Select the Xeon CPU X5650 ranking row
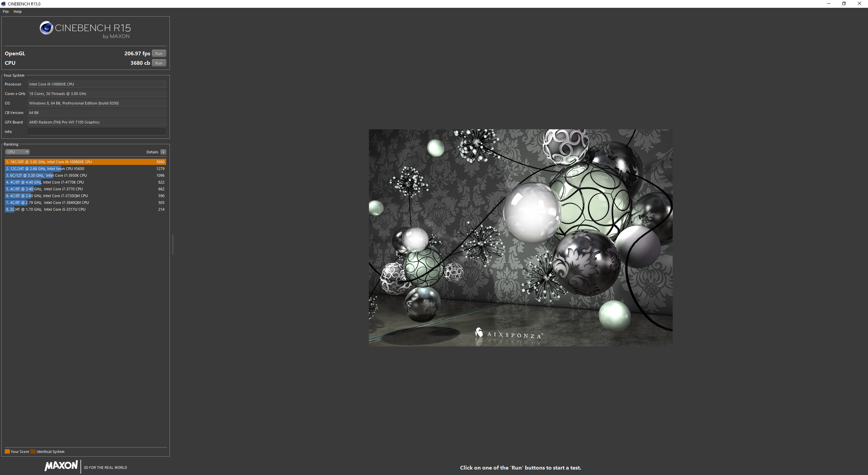The height and width of the screenshot is (475, 868). tap(85, 169)
